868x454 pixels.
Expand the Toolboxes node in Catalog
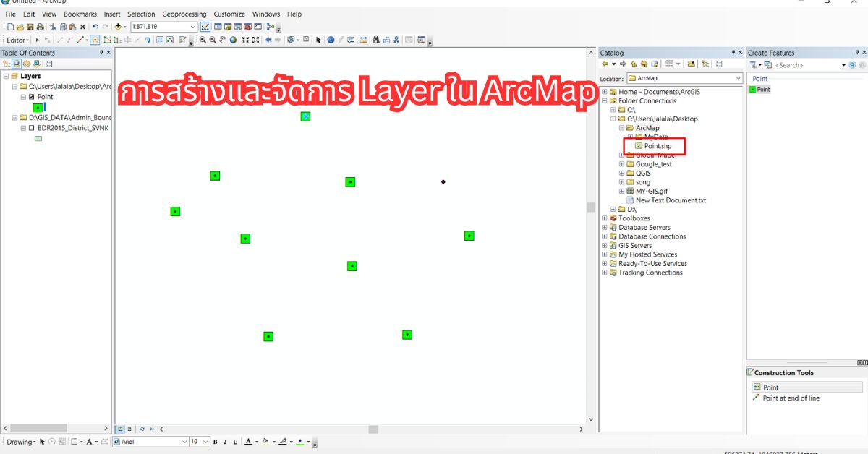(x=605, y=218)
